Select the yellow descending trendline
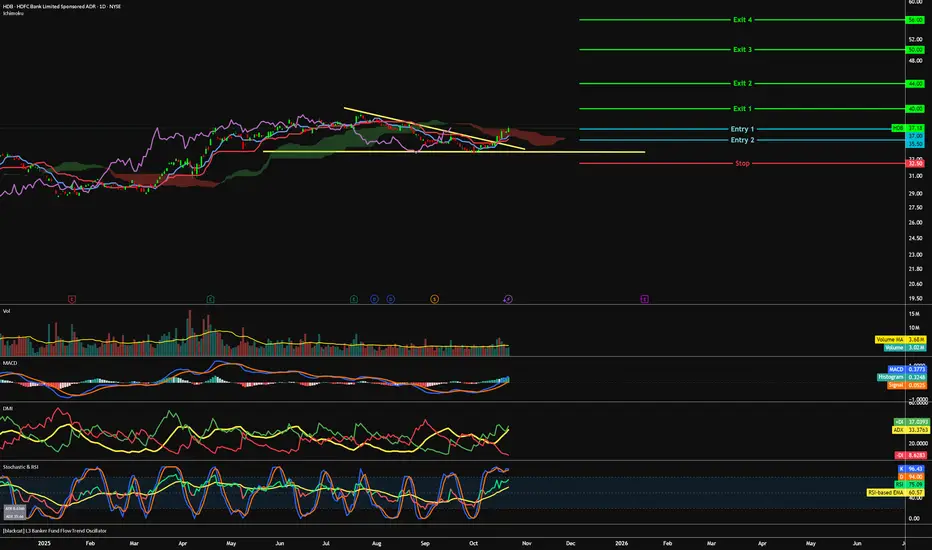 pos(434,128)
